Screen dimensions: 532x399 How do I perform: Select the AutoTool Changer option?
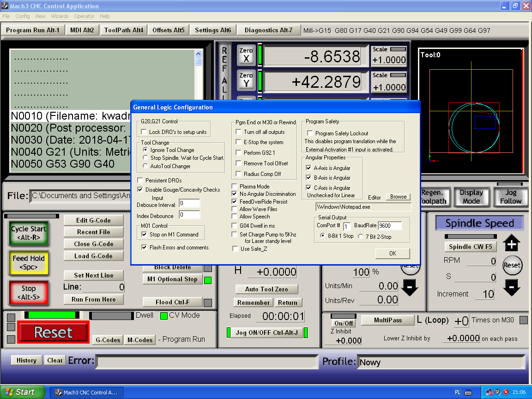point(145,166)
